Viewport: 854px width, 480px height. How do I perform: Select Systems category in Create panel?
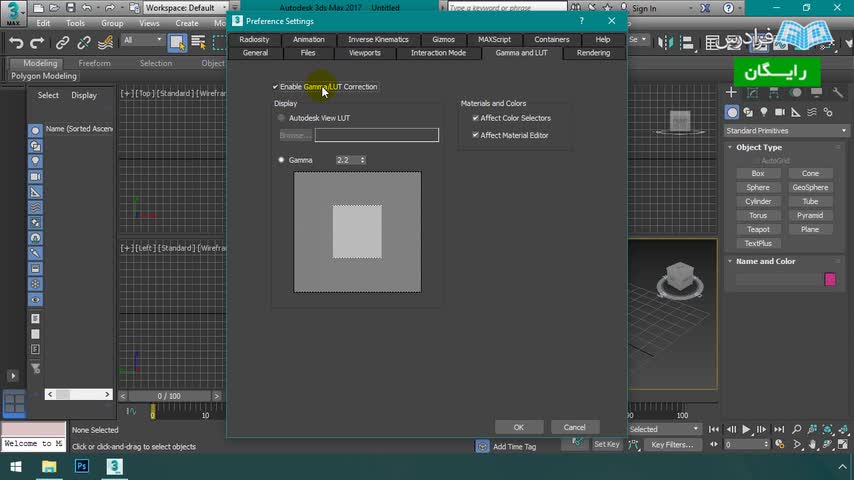click(x=828, y=112)
